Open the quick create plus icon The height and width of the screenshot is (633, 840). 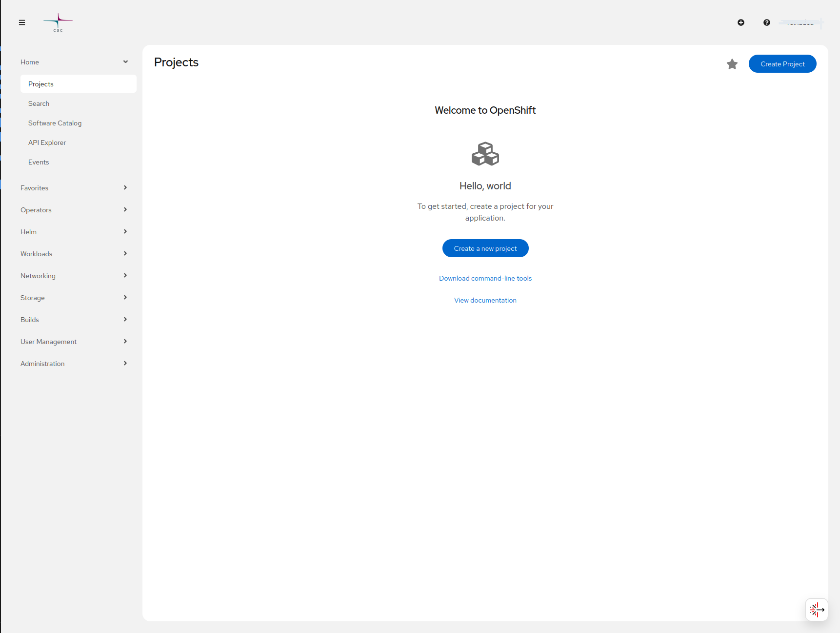point(741,22)
